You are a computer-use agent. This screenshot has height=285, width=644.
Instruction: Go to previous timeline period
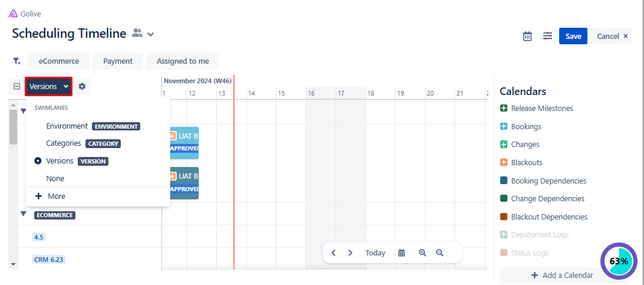(x=333, y=253)
